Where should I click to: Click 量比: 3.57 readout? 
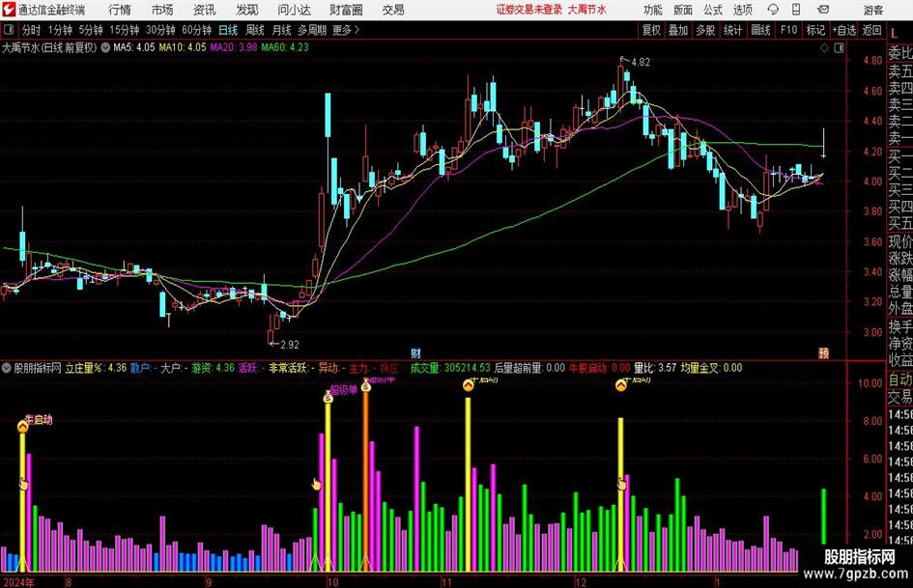pyautogui.click(x=655, y=368)
